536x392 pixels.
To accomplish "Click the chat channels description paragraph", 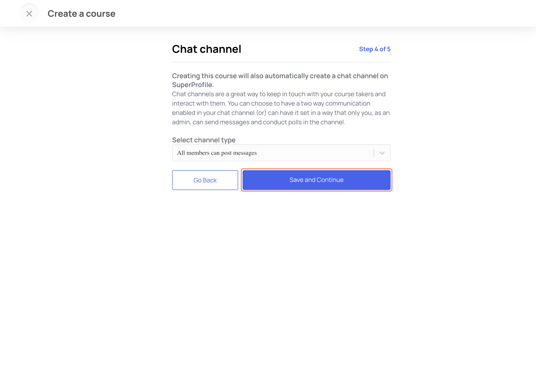I will (x=281, y=108).
